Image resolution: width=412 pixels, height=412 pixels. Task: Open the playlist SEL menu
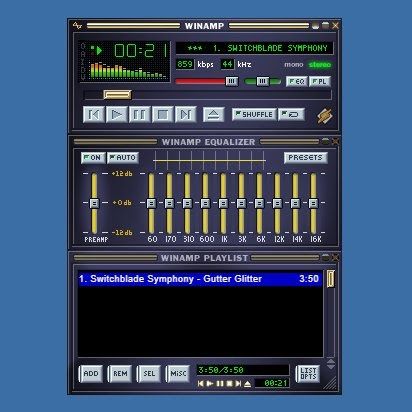click(149, 374)
